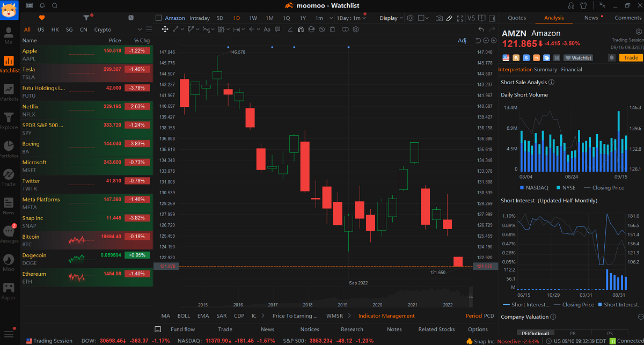
Task: Select the Crypto watchlist tab
Action: tap(103, 30)
